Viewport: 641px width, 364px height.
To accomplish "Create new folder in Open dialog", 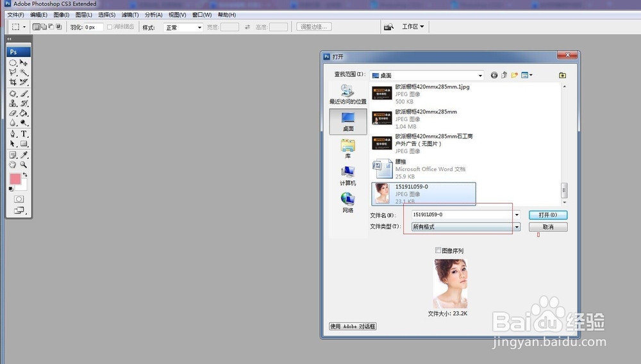I will coord(514,75).
